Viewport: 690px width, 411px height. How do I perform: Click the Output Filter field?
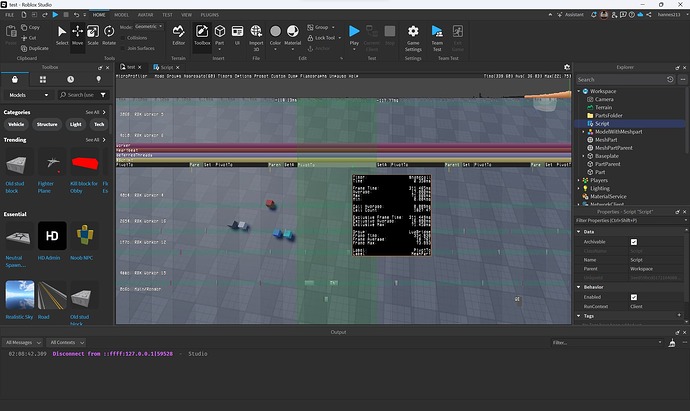tap(607, 343)
